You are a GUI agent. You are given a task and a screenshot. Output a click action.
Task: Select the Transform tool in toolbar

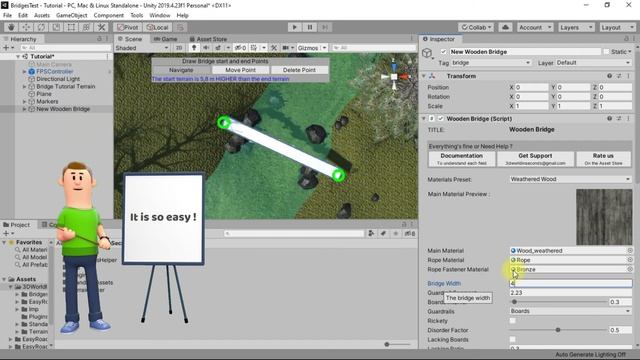pos(86,27)
